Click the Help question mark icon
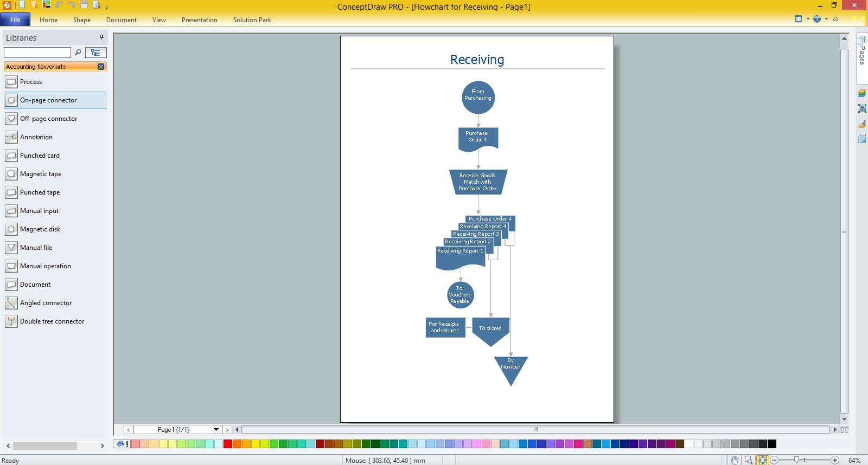 coord(817,19)
